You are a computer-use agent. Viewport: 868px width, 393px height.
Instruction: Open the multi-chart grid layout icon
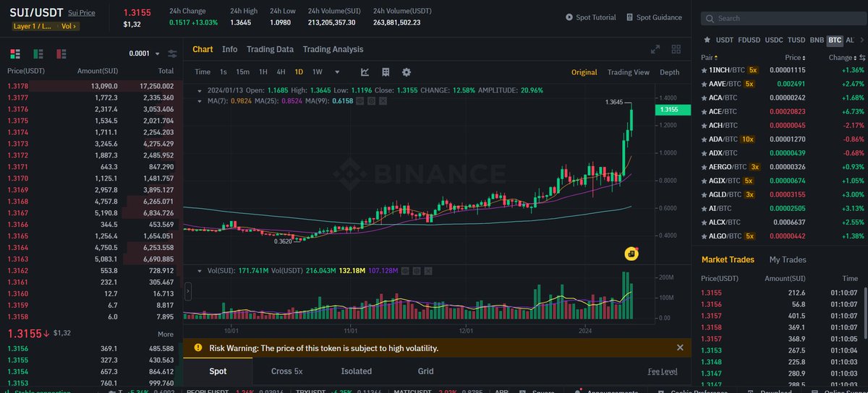(676, 50)
